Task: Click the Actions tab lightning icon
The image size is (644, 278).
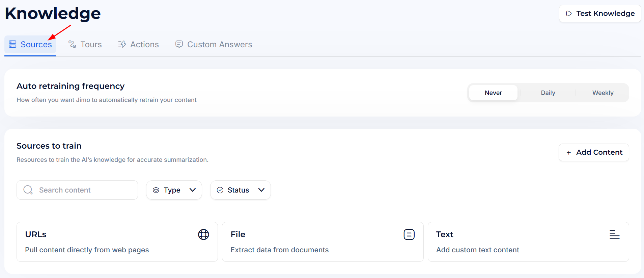Action: (122, 44)
